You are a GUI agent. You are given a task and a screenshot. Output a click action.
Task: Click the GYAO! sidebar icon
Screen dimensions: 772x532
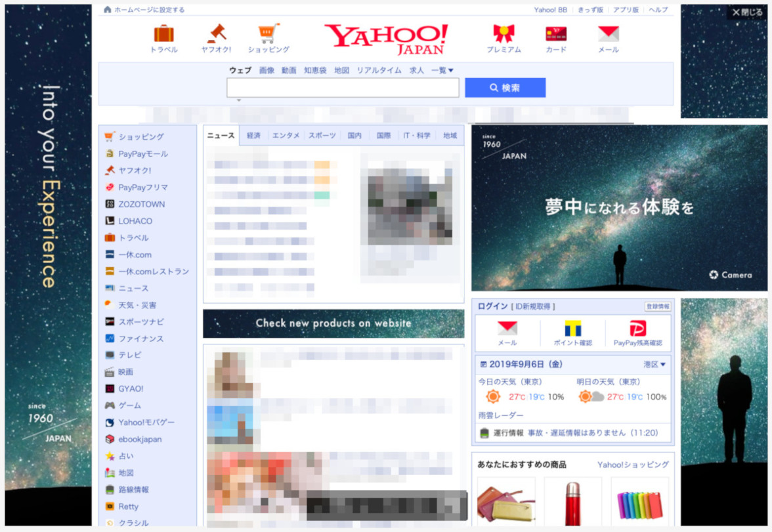110,388
